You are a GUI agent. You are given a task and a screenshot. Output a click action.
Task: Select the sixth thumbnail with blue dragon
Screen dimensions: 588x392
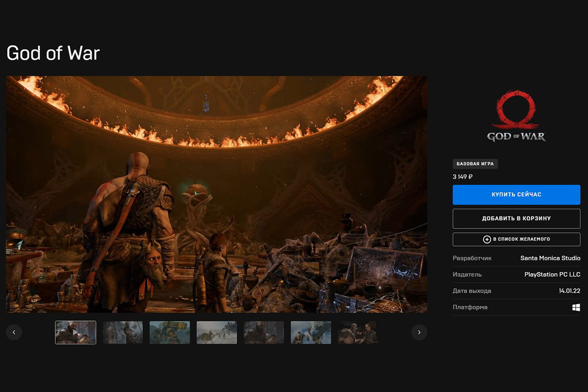click(311, 332)
